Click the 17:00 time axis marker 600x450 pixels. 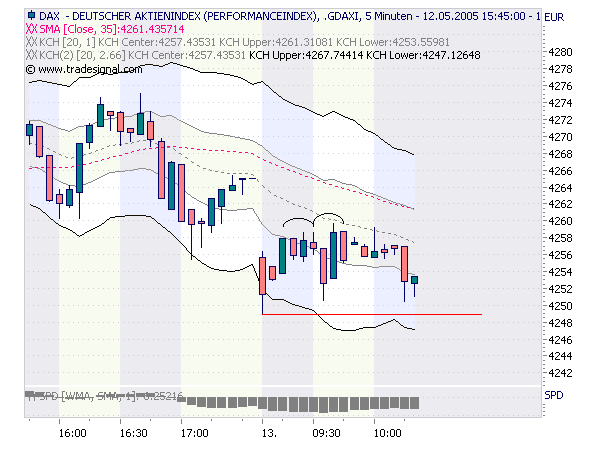194,433
